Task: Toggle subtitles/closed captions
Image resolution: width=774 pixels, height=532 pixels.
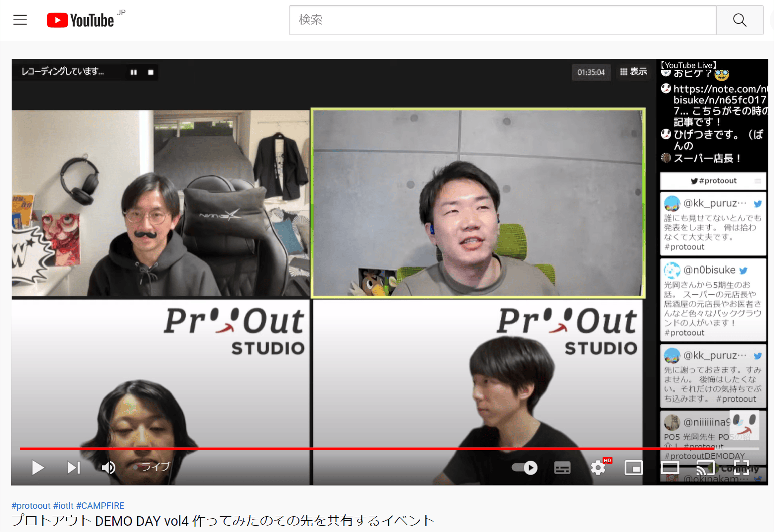Action: 562,468
